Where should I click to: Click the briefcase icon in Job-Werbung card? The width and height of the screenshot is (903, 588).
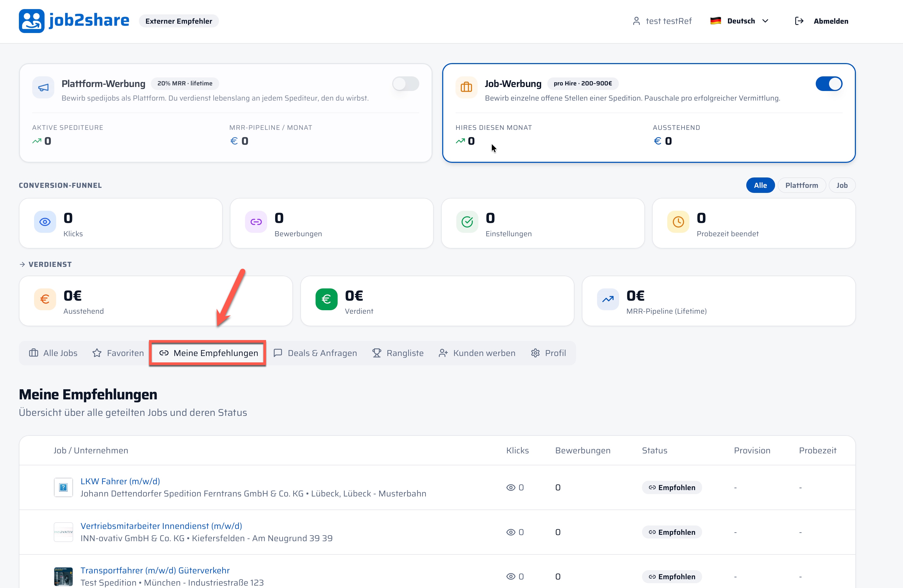coord(466,88)
